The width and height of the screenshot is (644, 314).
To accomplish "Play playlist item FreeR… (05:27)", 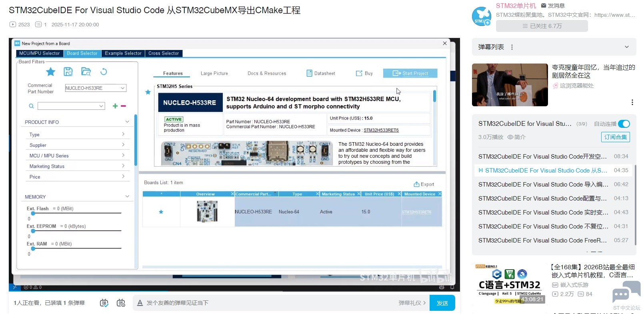I will pos(553,240).
